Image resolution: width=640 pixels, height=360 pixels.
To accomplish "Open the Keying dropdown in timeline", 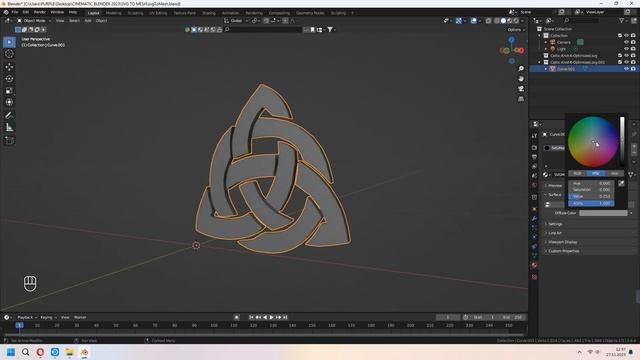I will pos(48,317).
